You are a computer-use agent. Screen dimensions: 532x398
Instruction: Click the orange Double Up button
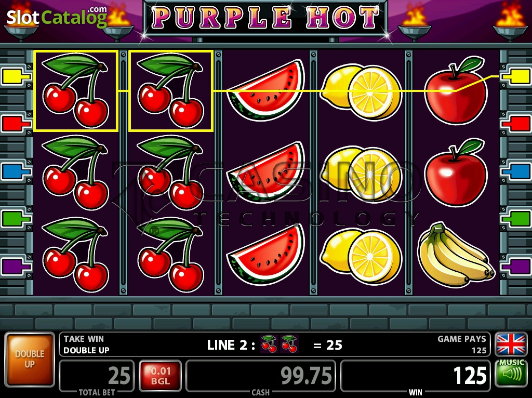[x=30, y=360]
